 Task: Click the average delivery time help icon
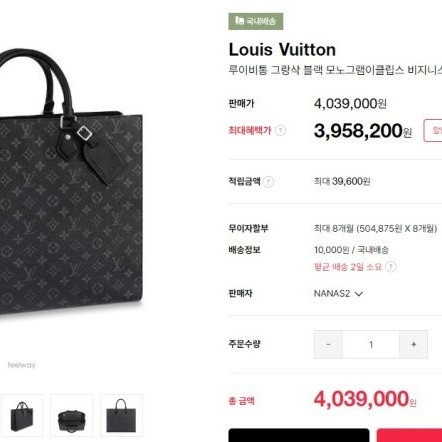(391, 267)
